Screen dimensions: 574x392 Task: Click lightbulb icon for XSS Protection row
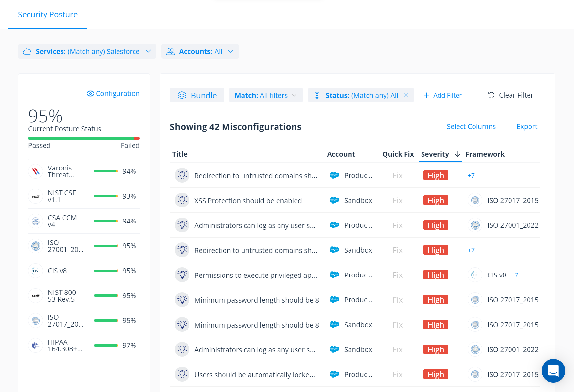182,200
